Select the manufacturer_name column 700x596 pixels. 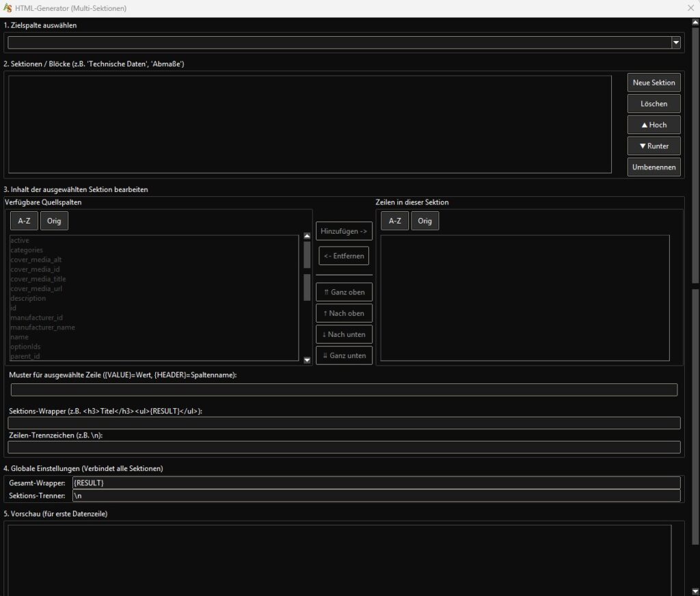coord(42,327)
